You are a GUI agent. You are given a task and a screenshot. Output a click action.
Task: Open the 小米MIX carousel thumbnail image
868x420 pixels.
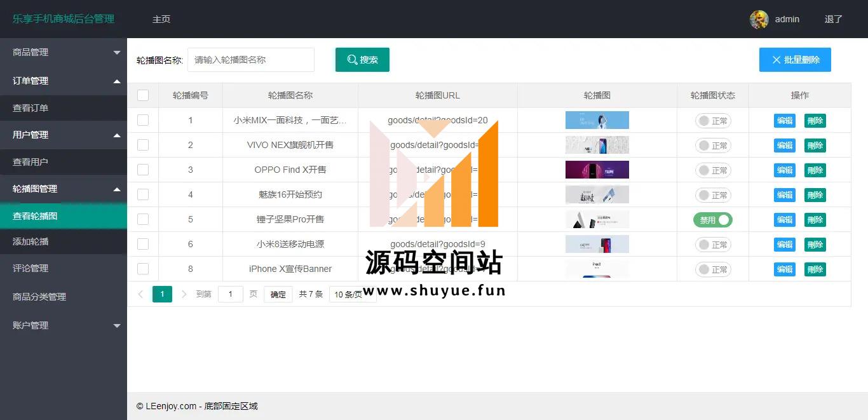coord(597,120)
